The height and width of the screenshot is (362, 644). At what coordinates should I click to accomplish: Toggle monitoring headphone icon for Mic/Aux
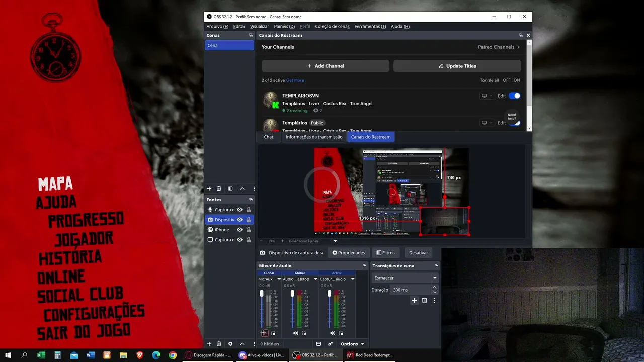click(273, 333)
